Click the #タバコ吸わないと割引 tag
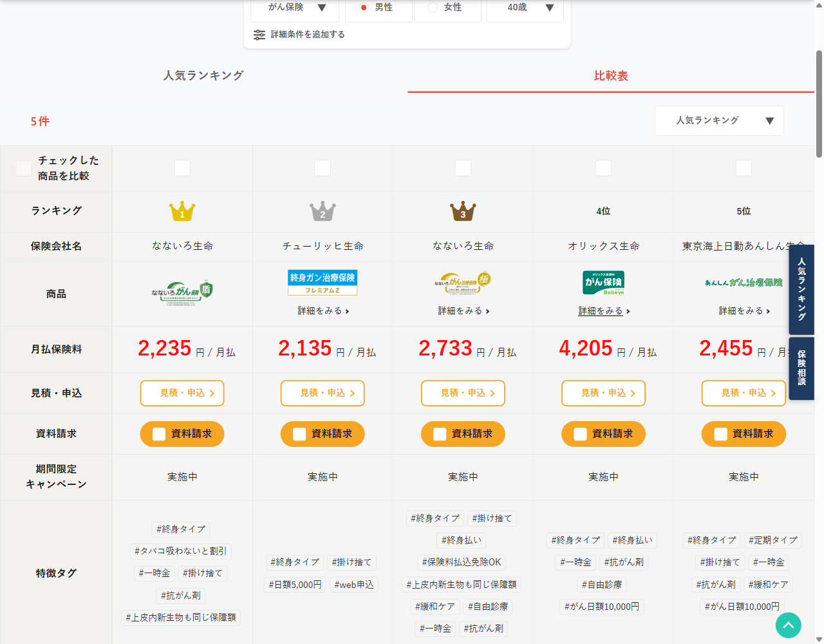824x644 pixels. (180, 551)
